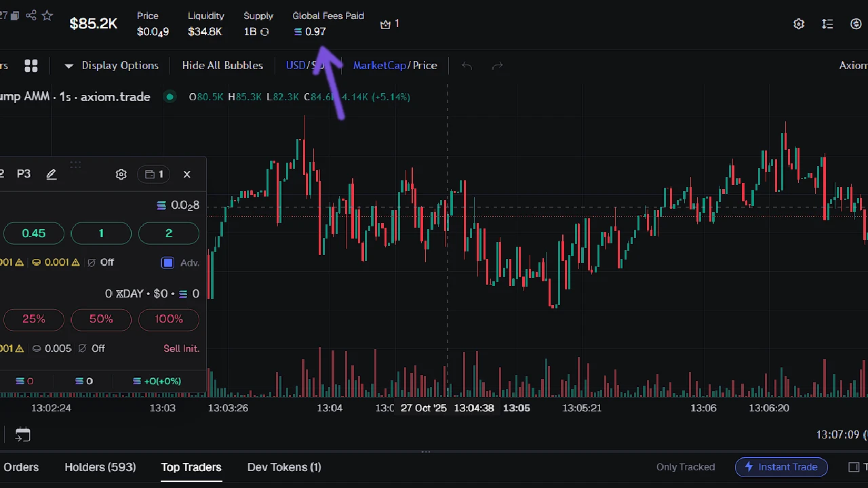Toggle the Adv. checkbox in trade panel
This screenshot has width=868, height=488.
coord(167,263)
